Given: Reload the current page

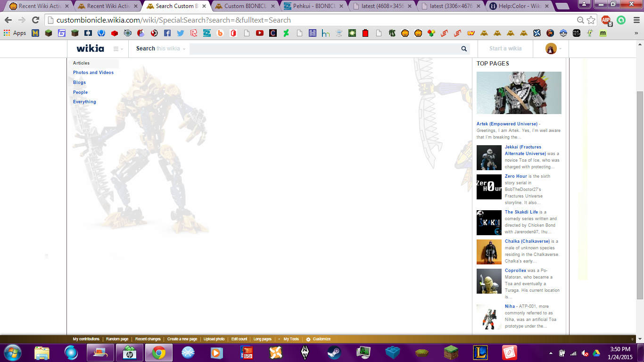Looking at the screenshot, I should pos(35,20).
